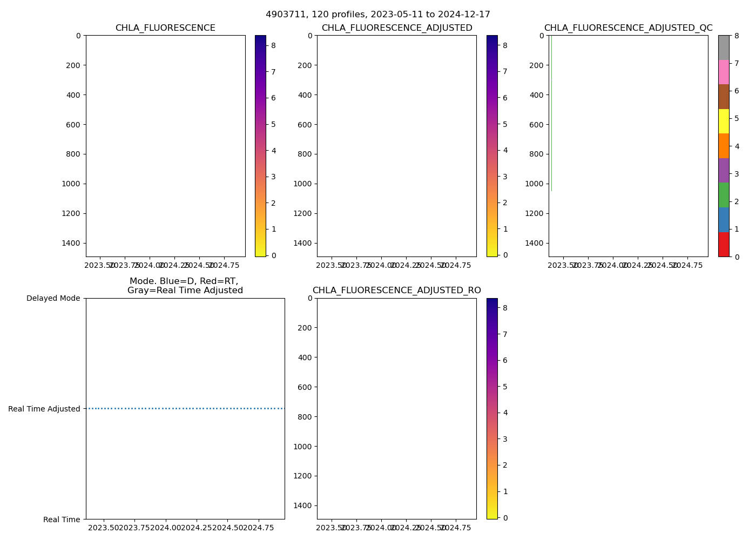Select the Real Time Adjusted axis label
Screen dimensions: 756x540
point(44,409)
